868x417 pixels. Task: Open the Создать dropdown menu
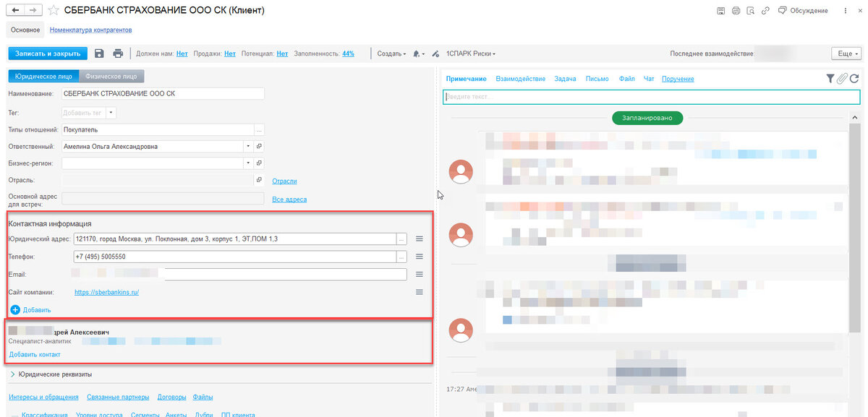391,53
